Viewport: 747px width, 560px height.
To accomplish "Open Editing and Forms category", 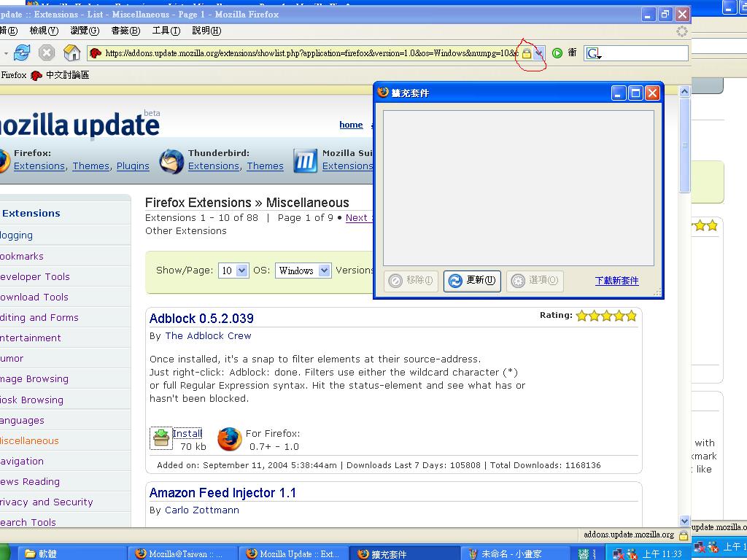I will pyautogui.click(x=39, y=318).
